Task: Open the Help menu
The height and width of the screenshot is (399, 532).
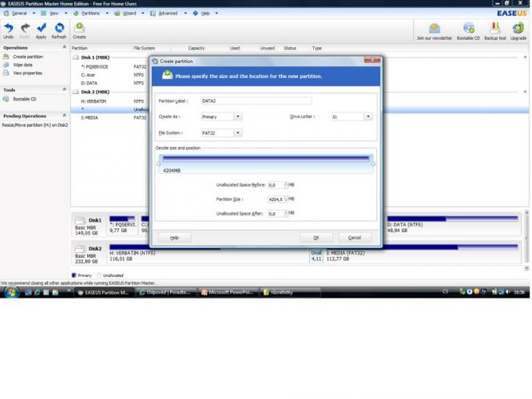Action: (205, 14)
